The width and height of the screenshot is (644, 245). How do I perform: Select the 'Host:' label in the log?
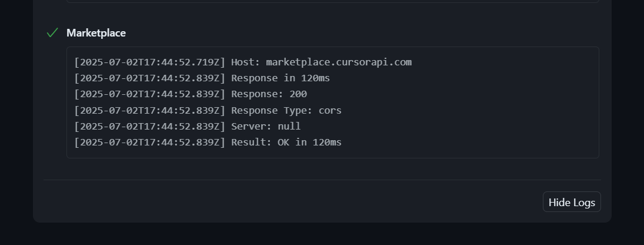[246, 62]
